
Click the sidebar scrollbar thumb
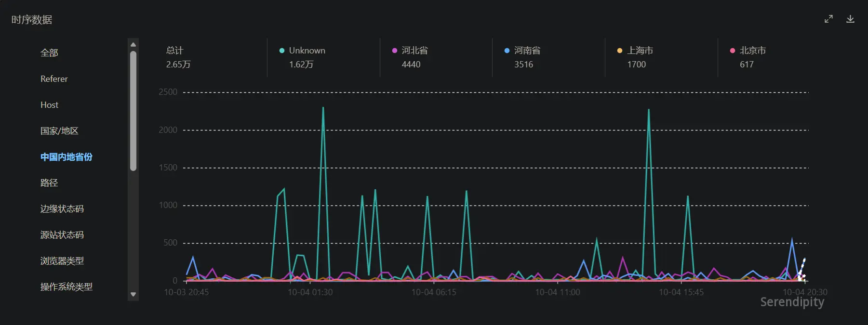click(x=133, y=111)
